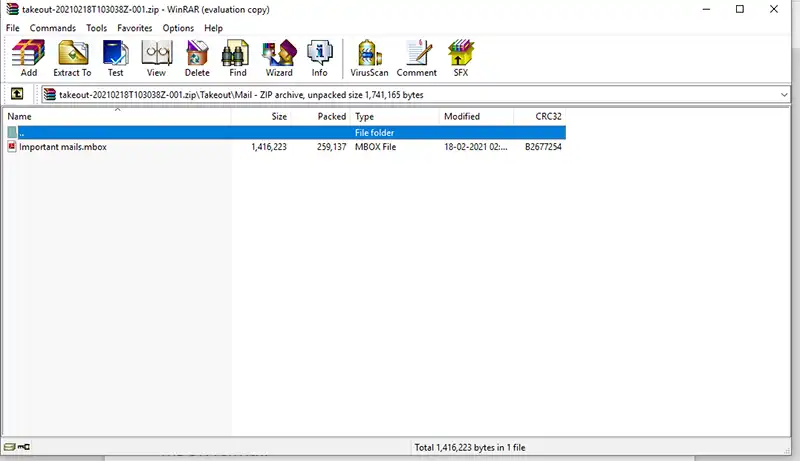
Task: Open the Favorites menu
Action: (x=135, y=28)
